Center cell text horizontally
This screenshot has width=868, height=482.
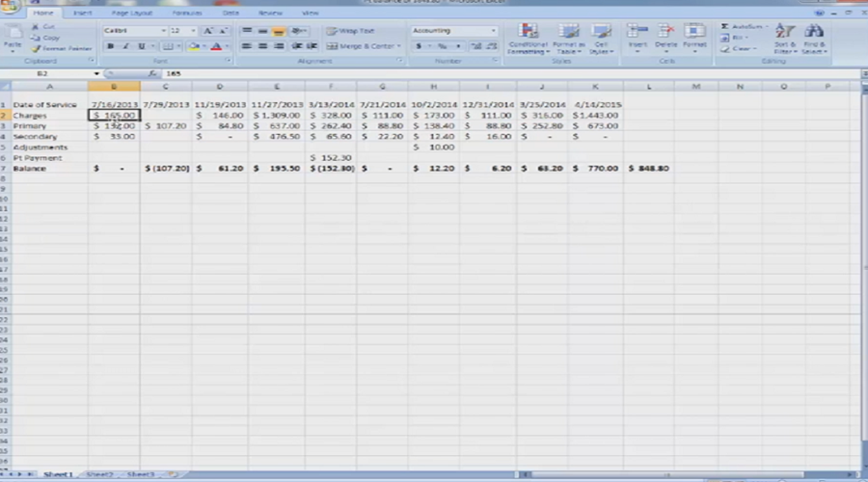[x=263, y=46]
